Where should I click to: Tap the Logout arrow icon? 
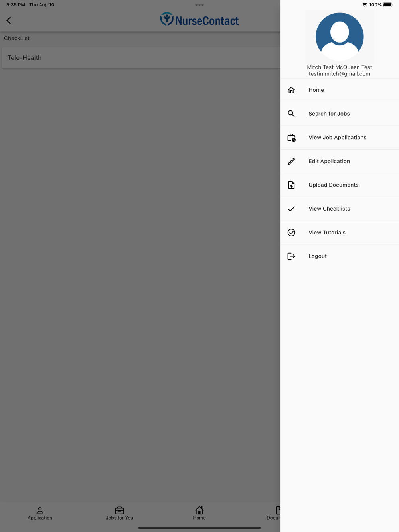tap(291, 256)
